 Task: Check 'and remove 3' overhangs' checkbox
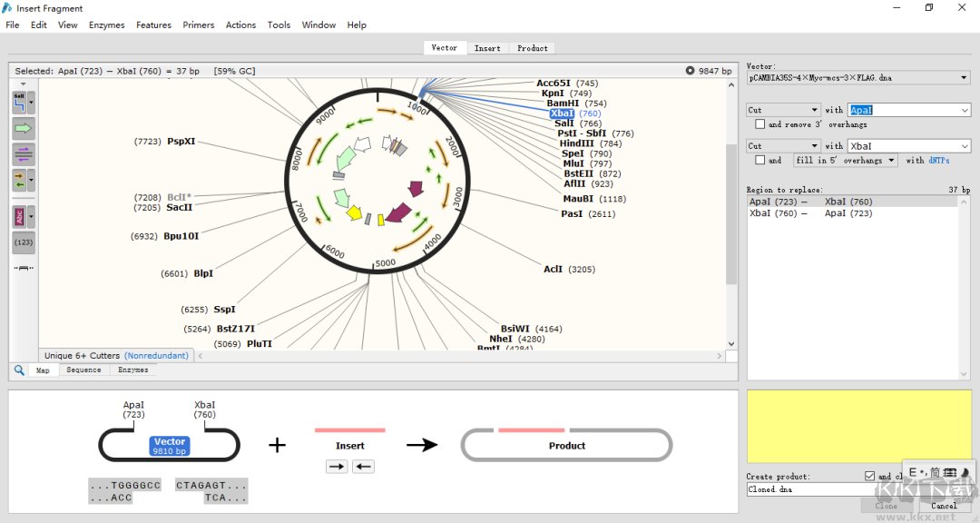pyautogui.click(x=760, y=124)
